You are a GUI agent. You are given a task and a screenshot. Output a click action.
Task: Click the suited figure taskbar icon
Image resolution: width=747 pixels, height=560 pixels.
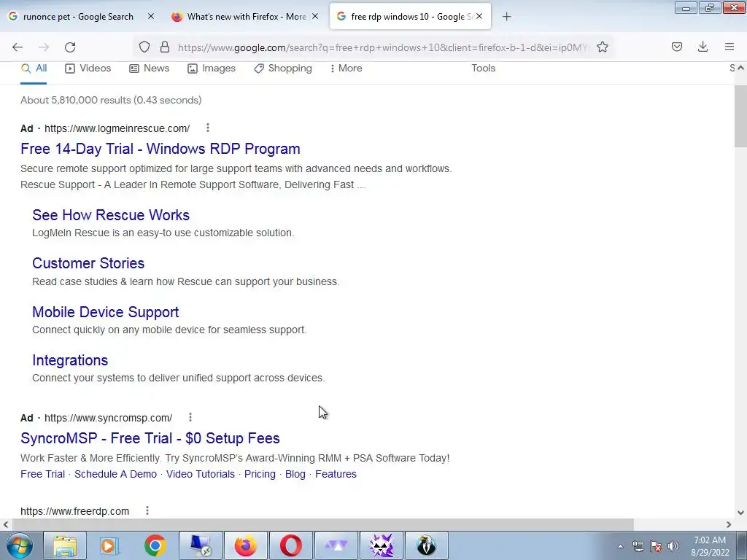(x=427, y=545)
